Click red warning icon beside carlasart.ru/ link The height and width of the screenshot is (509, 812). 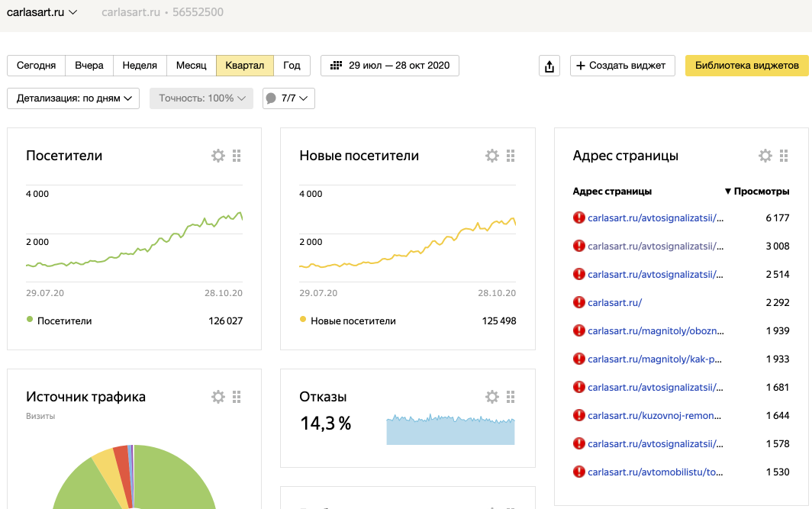pyautogui.click(x=578, y=302)
